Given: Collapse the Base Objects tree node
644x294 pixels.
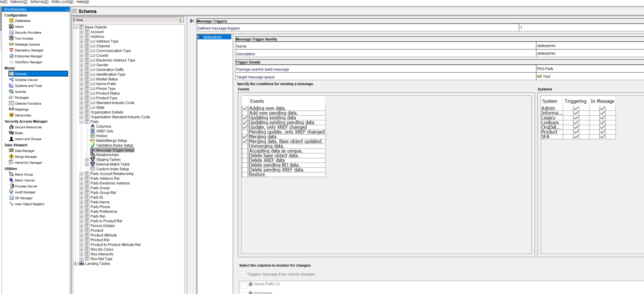Looking at the screenshot, I should 75,27.
